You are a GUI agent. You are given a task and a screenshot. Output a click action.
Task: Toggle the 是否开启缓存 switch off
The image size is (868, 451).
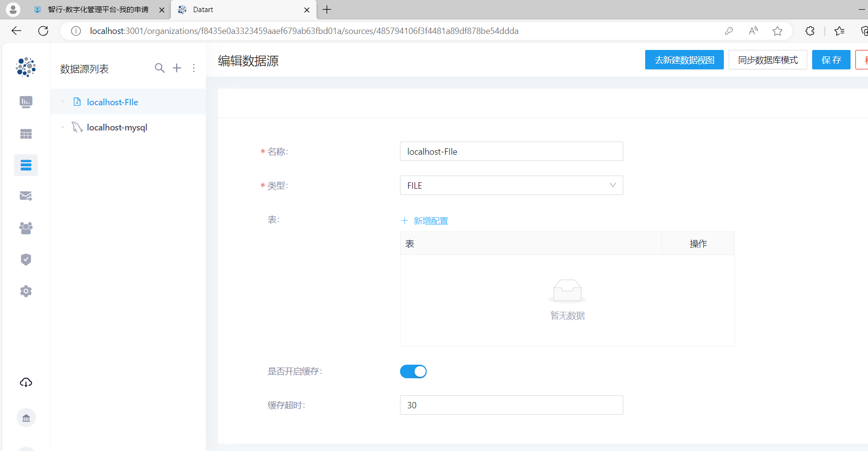[413, 371]
